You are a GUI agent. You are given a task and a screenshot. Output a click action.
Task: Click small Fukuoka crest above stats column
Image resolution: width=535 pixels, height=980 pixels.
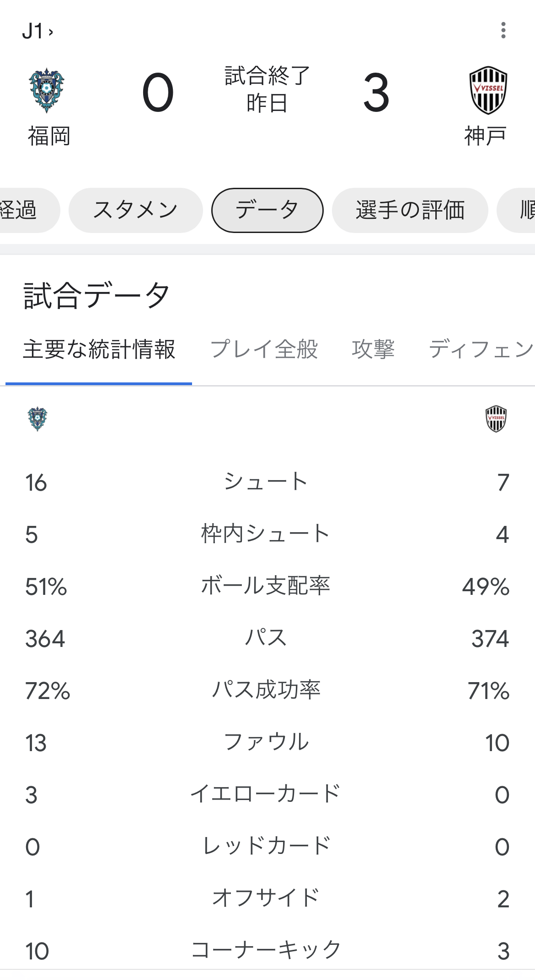(37, 418)
